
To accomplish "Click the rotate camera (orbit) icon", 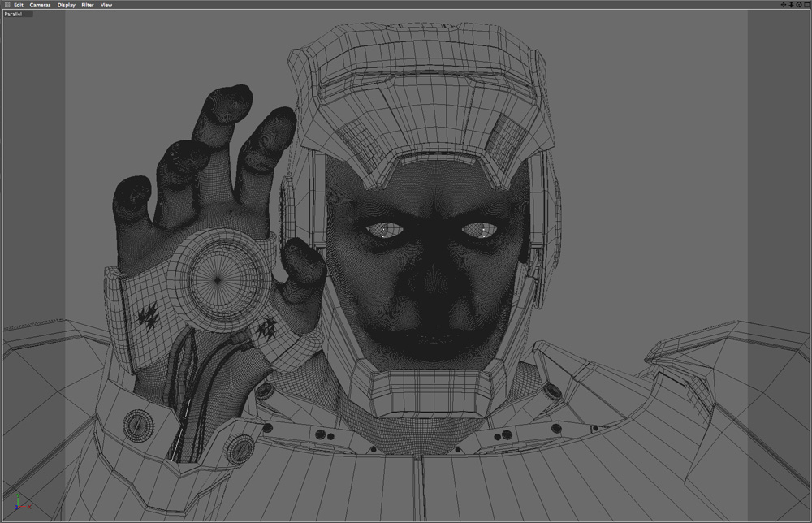I will [799, 5].
